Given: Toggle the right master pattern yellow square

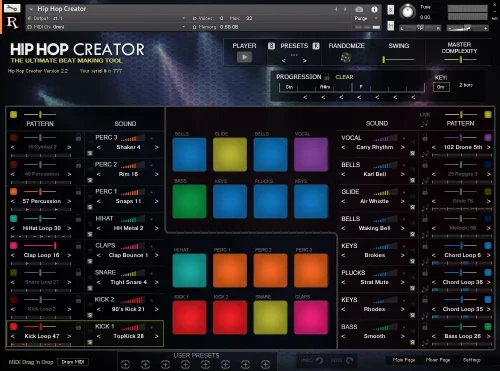Looking at the screenshot, I should pos(488,115).
